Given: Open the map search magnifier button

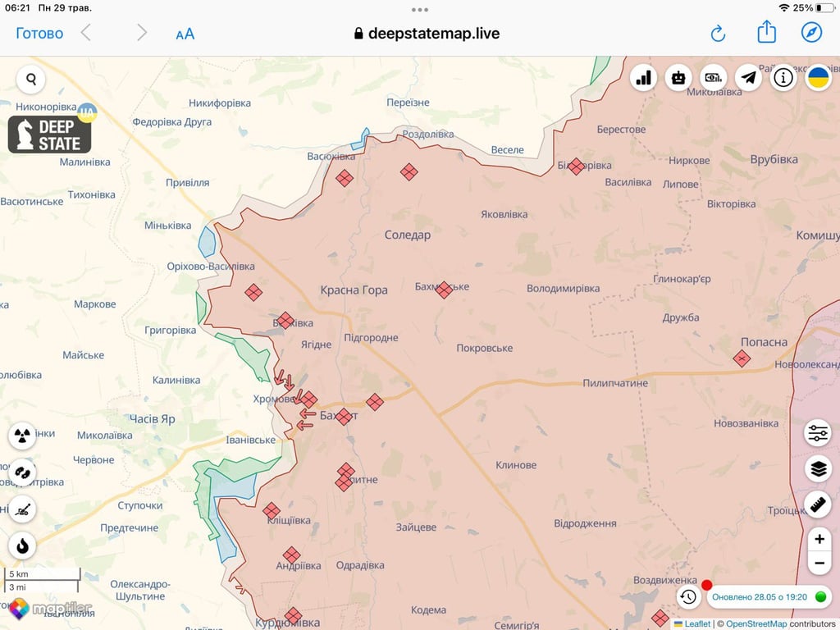Looking at the screenshot, I should [x=31, y=80].
